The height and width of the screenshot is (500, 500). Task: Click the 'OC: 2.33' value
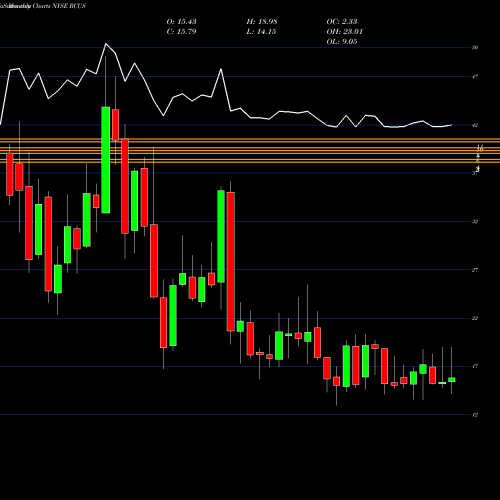point(342,22)
